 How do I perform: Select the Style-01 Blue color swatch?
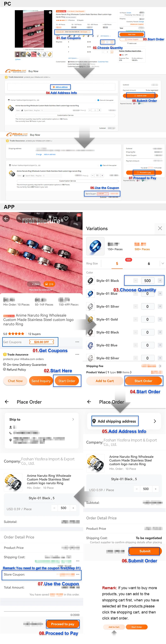click(90, 294)
